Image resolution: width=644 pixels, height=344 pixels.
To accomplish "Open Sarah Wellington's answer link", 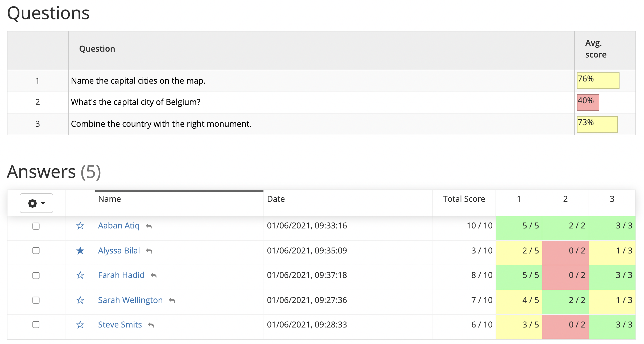I will (x=130, y=300).
